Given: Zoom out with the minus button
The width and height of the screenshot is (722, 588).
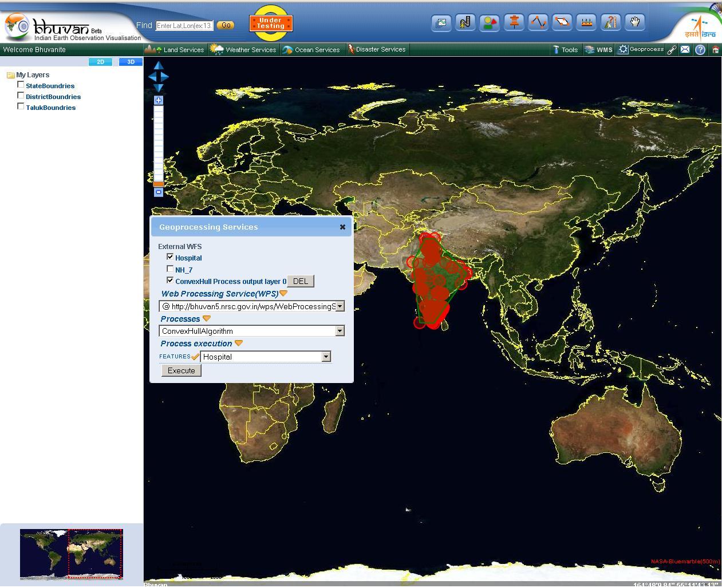Looking at the screenshot, I should pyautogui.click(x=159, y=192).
